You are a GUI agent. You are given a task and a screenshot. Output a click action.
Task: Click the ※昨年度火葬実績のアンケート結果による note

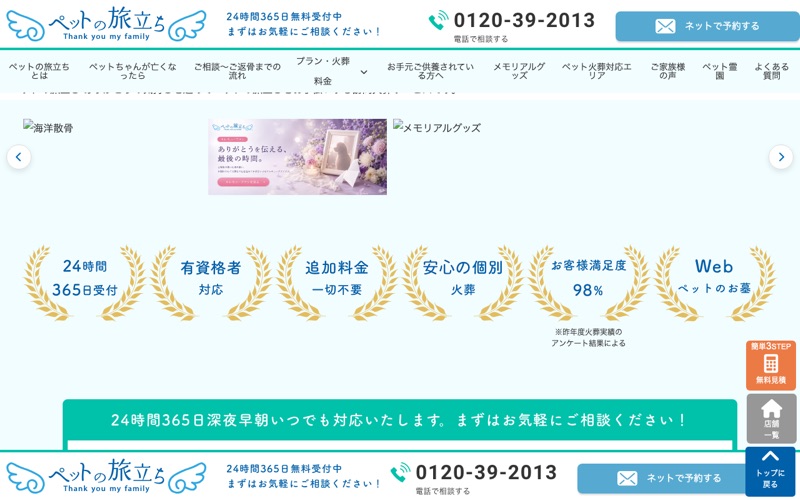[x=588, y=337]
